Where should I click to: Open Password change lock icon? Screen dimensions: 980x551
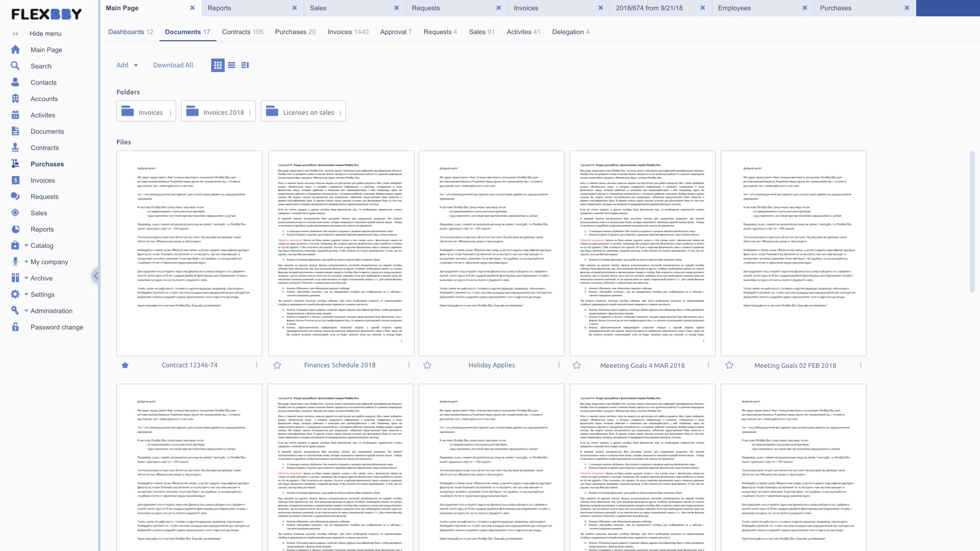coord(15,327)
